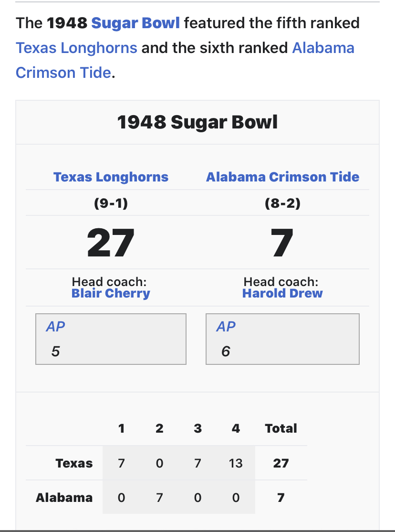
Task: Open head coach Harold Drew's page
Action: tap(282, 293)
